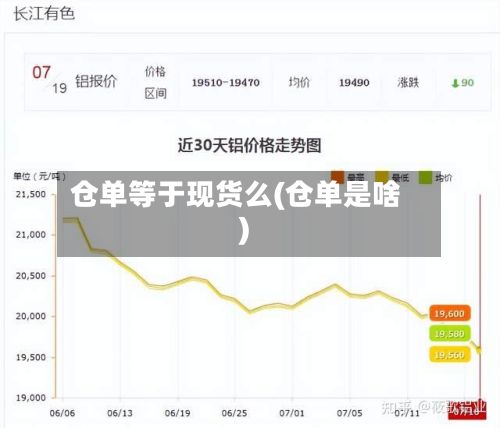
Task: Toggle the green 均价 legend swatch
Action: (x=426, y=177)
